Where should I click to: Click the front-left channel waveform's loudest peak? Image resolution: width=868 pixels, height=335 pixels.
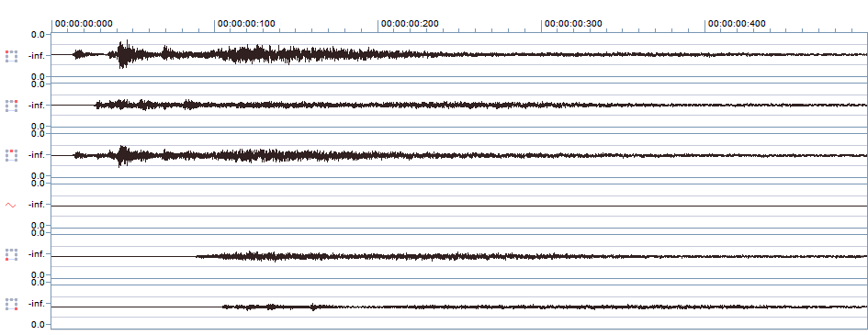point(124,54)
